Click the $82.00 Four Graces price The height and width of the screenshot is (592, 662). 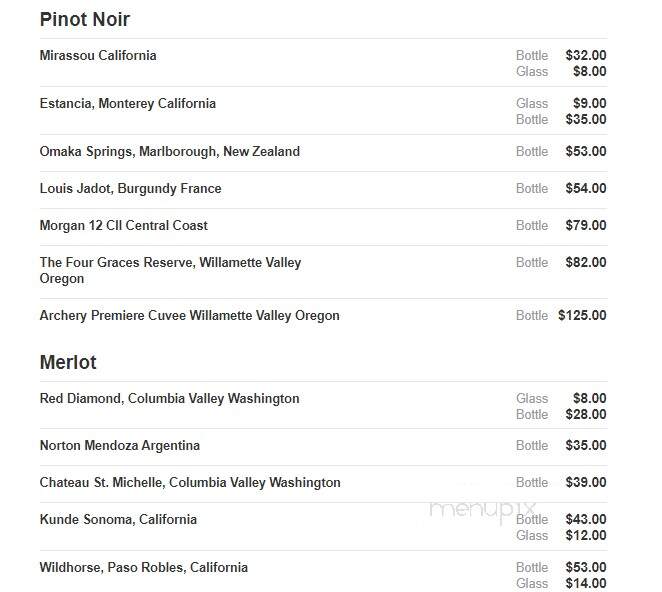(586, 262)
